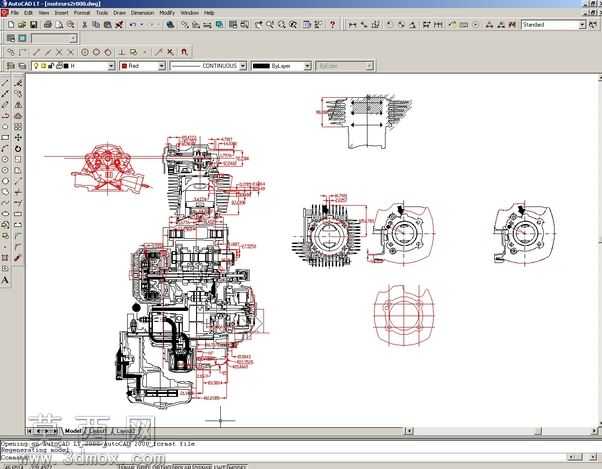602x469 pixels.
Task: Open the Red color control dropdown
Action: (x=162, y=66)
